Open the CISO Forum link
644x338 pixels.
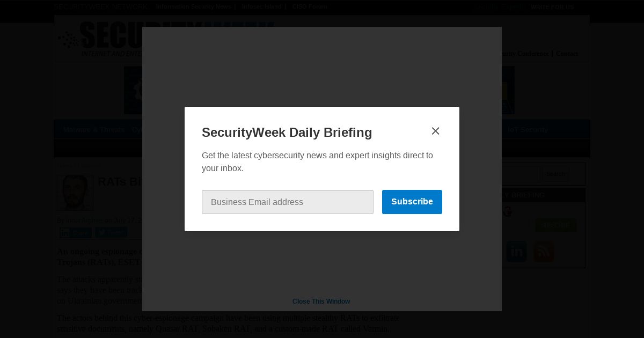click(310, 7)
